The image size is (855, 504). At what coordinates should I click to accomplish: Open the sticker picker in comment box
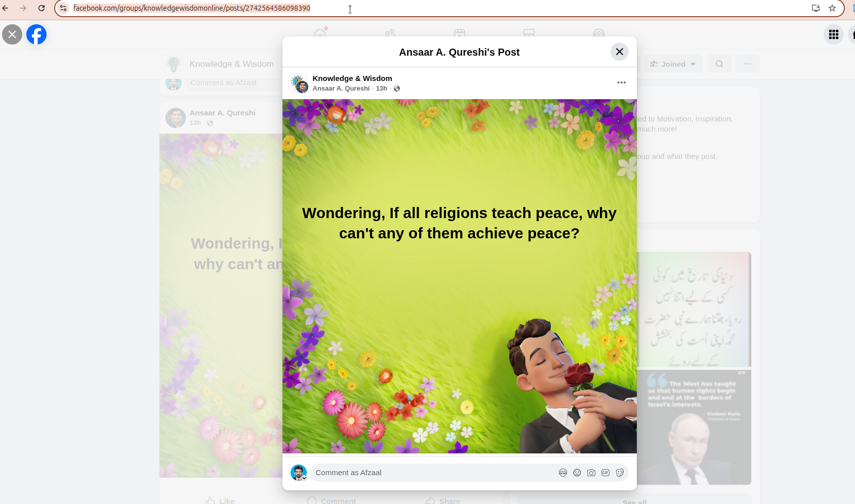point(620,473)
